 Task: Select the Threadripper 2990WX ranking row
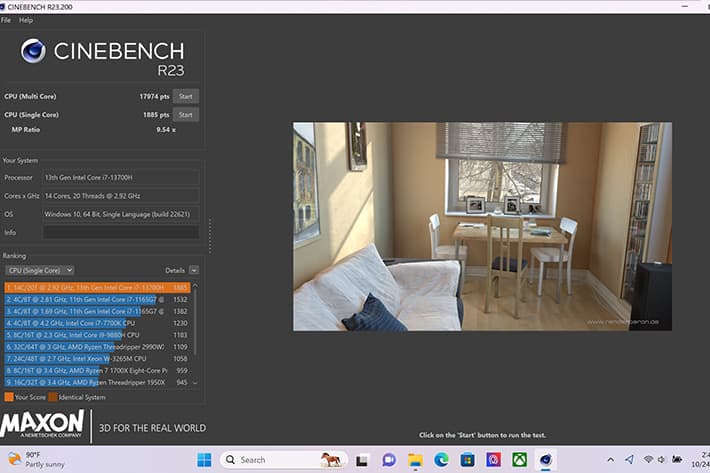[97, 347]
